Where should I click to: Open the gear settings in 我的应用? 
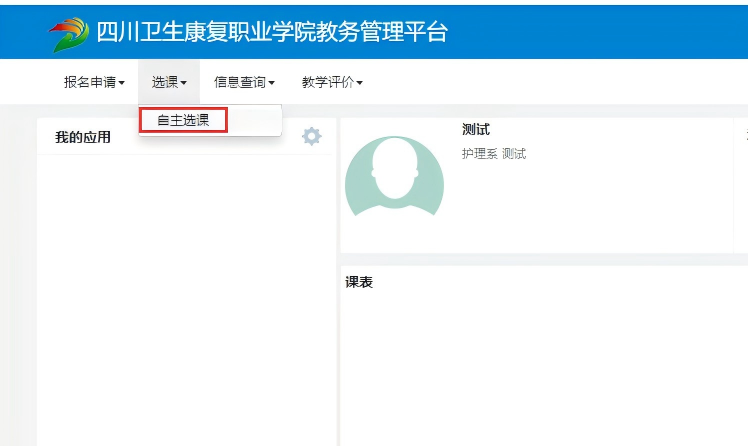[x=312, y=136]
